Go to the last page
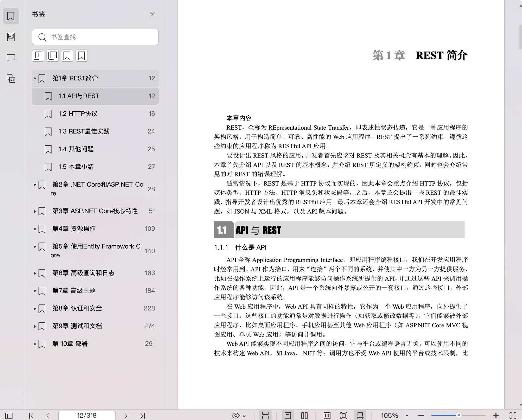 [143, 416]
